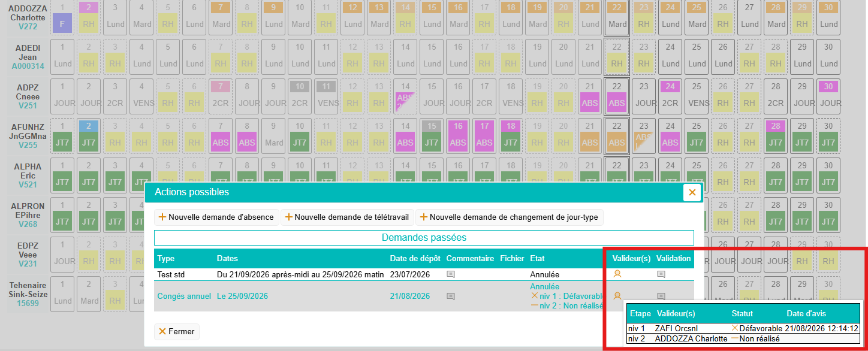Click the Fermer button

pos(177,331)
